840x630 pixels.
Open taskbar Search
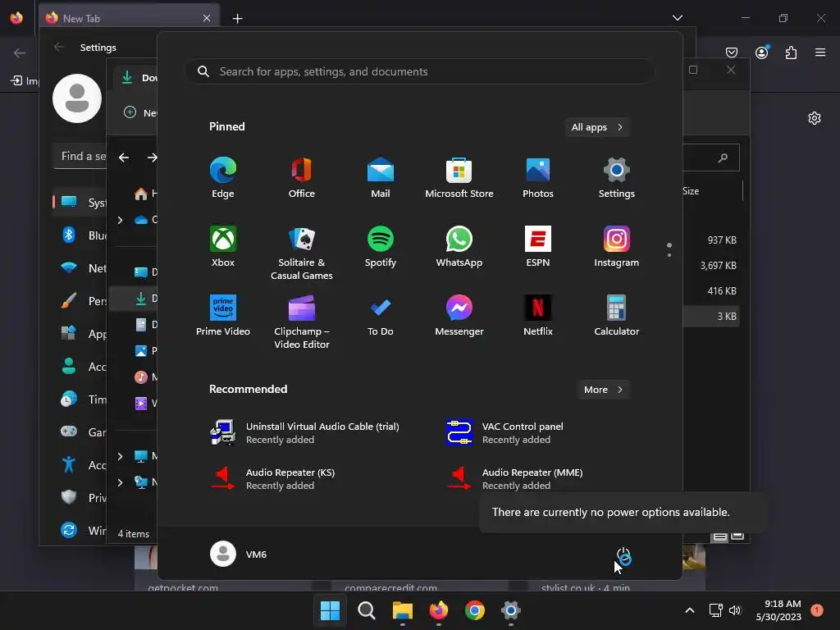[367, 610]
